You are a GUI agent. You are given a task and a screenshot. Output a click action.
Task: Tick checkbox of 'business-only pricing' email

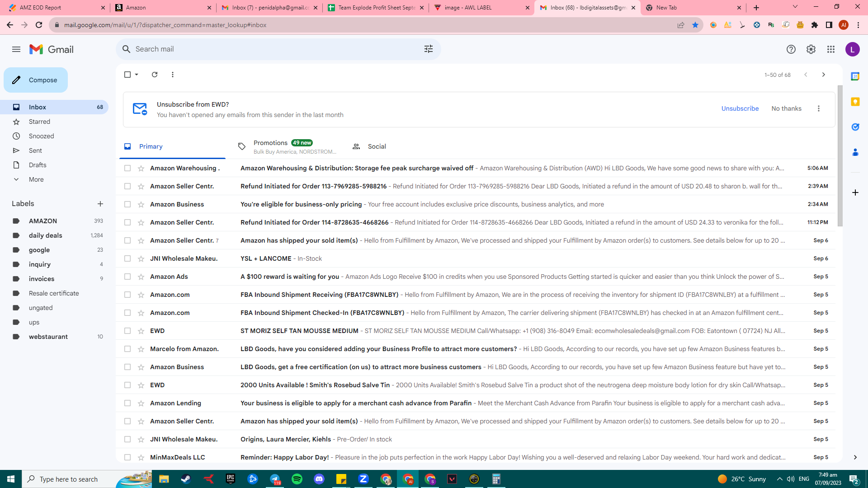(127, 204)
